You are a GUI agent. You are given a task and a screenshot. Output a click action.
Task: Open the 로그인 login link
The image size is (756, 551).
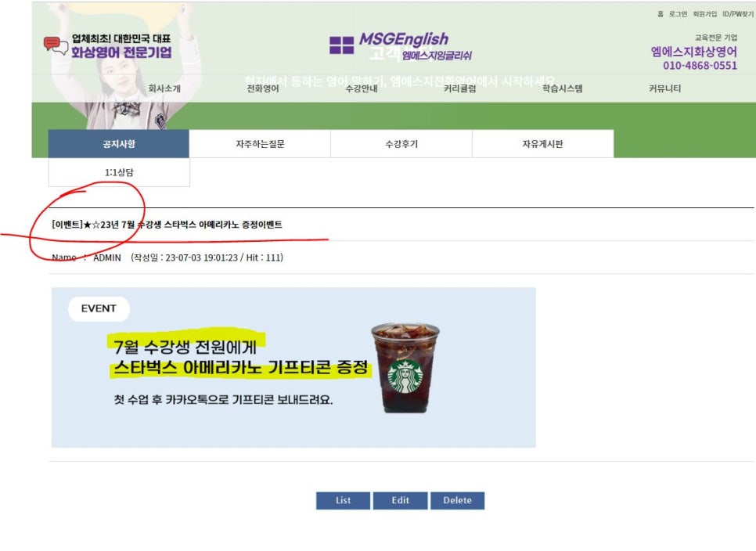(x=678, y=14)
